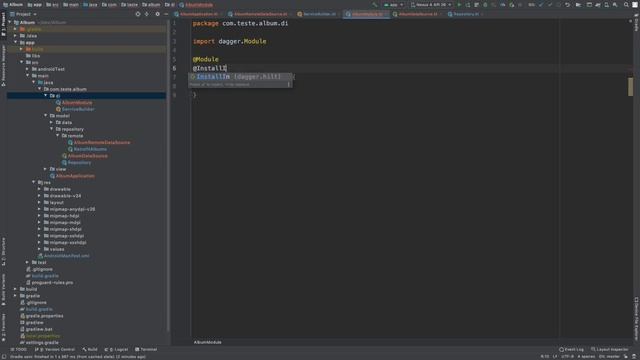Click the AlbumModule breadcrumb in navigation bar
The height and width of the screenshot is (360, 640).
click(x=196, y=5)
